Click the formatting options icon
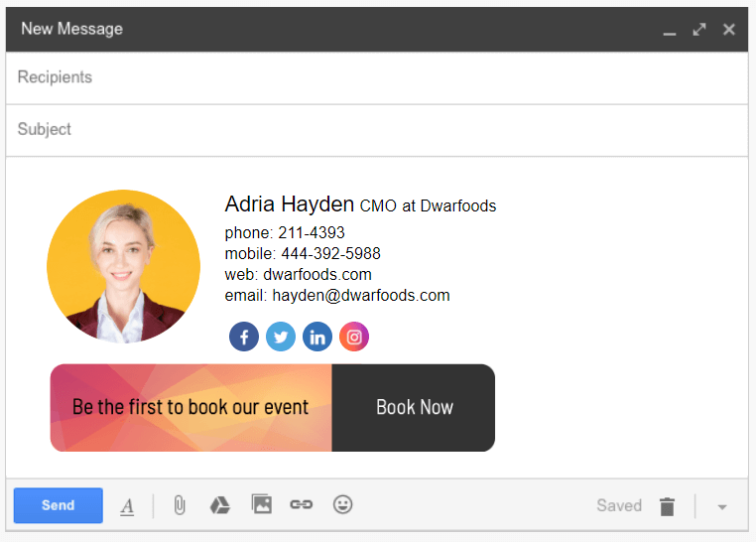The height and width of the screenshot is (542, 756). [x=127, y=506]
